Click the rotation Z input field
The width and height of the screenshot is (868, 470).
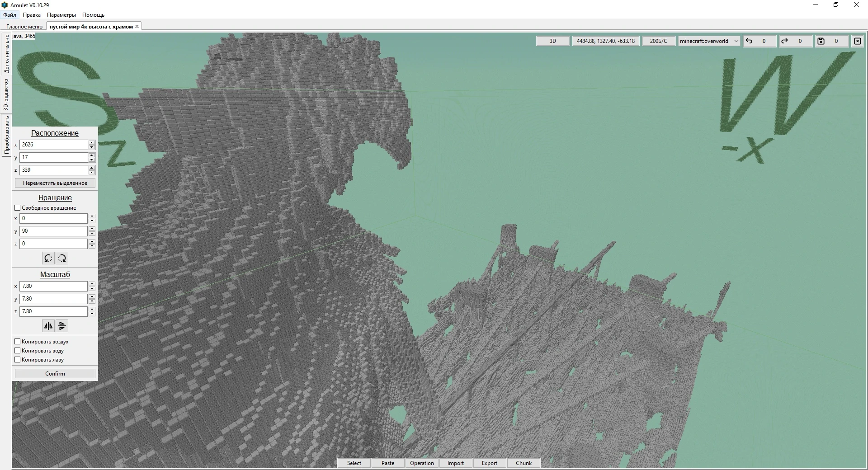[54, 244]
